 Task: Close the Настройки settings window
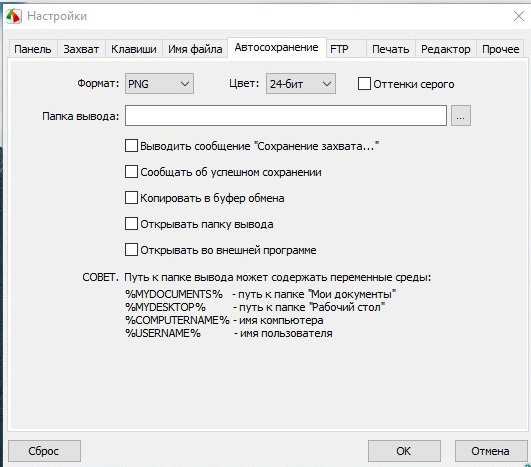click(x=518, y=16)
